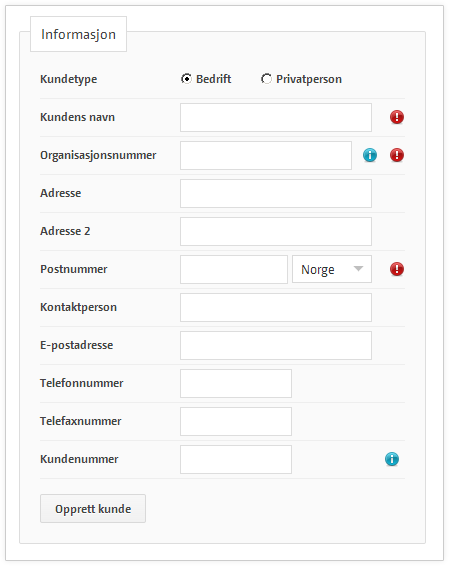
Task: Focus the E-postadresse field
Action: pyautogui.click(x=276, y=345)
